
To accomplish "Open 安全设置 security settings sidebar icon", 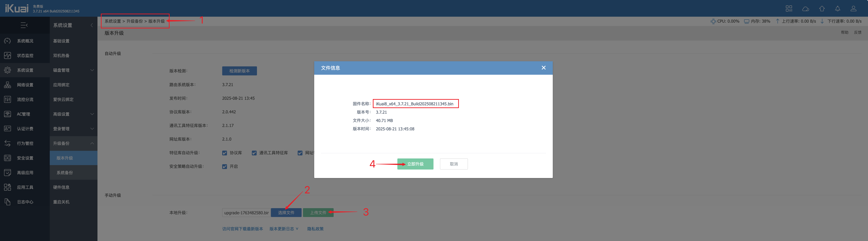I will pos(7,158).
